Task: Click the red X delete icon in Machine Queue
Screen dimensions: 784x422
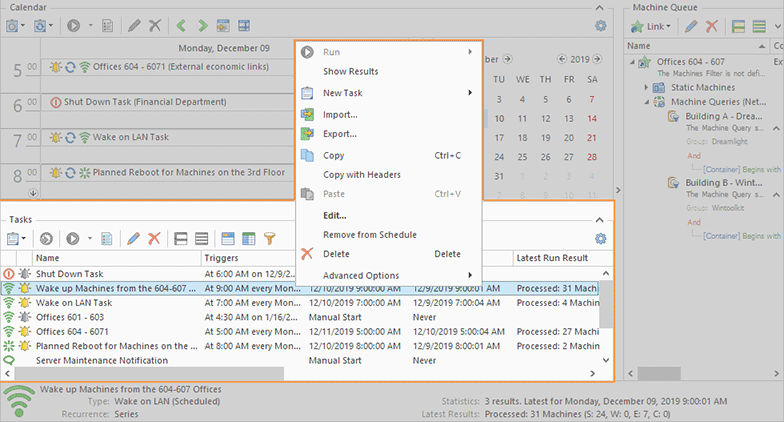Action: [710, 25]
